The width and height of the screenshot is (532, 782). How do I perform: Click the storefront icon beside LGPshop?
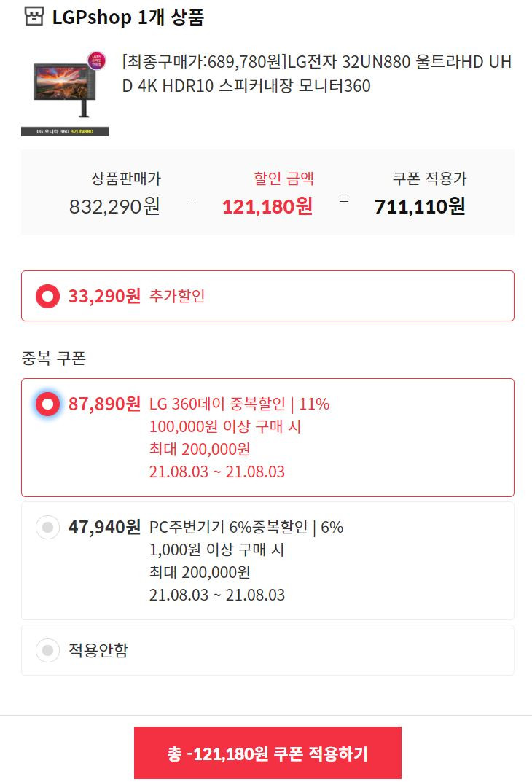(x=34, y=17)
